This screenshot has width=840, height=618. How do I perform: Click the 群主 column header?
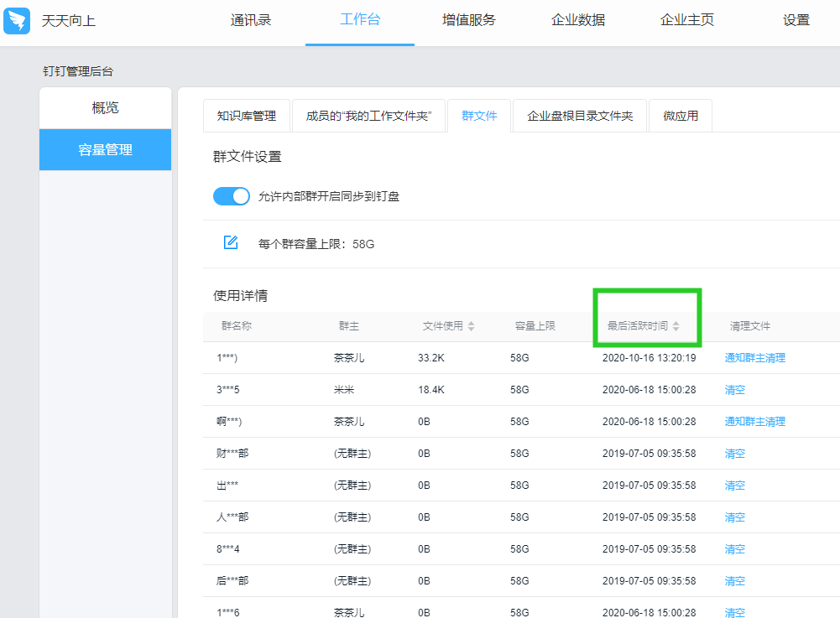(349, 325)
